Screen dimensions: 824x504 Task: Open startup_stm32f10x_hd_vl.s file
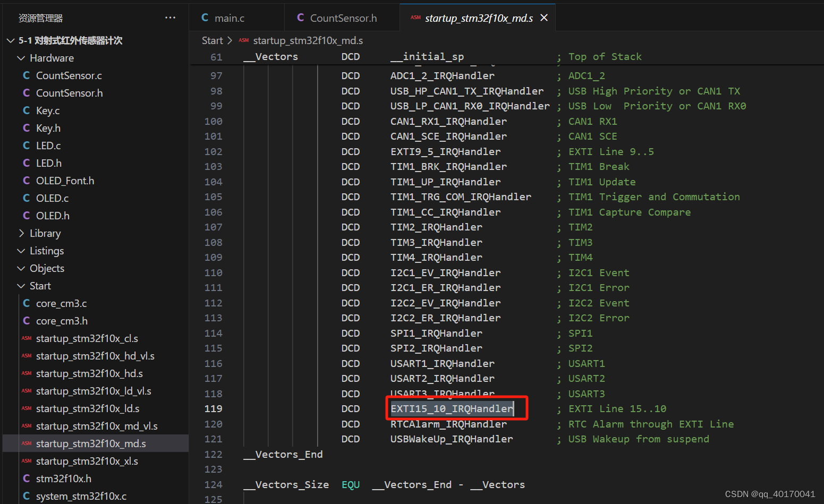tap(95, 356)
